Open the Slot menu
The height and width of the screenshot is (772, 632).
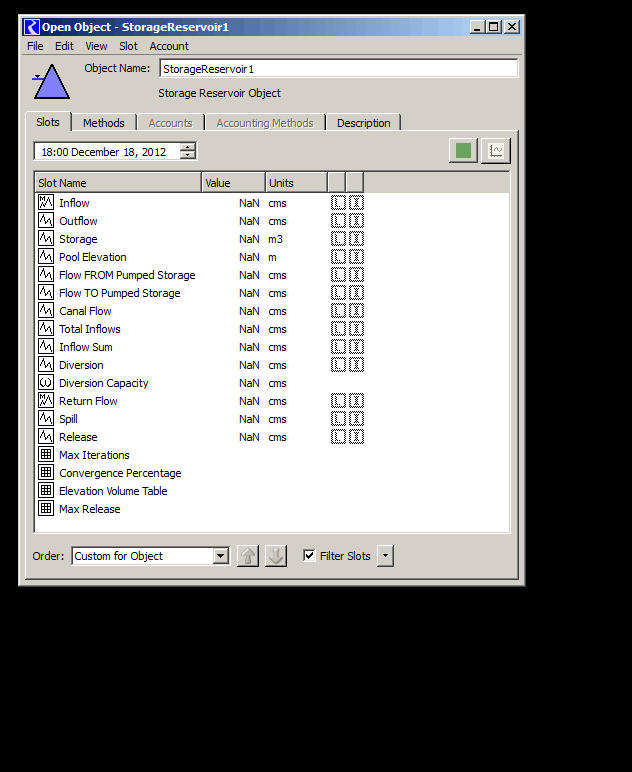point(128,46)
